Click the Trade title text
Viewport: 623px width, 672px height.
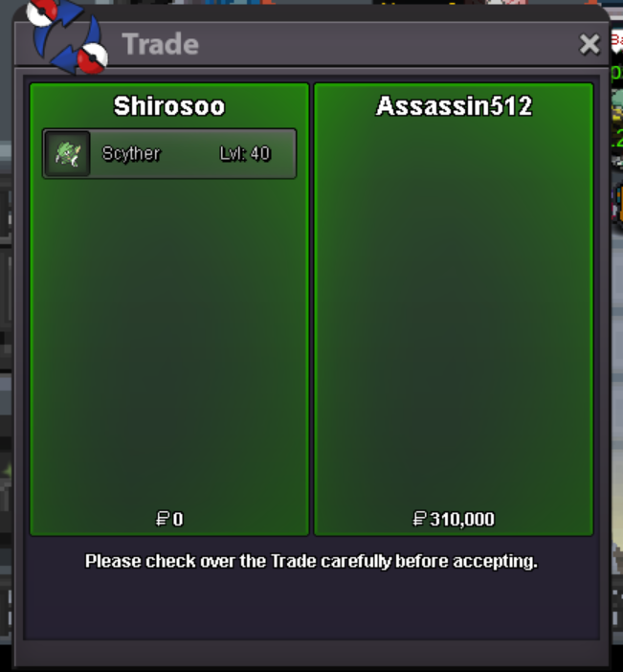[x=160, y=44]
